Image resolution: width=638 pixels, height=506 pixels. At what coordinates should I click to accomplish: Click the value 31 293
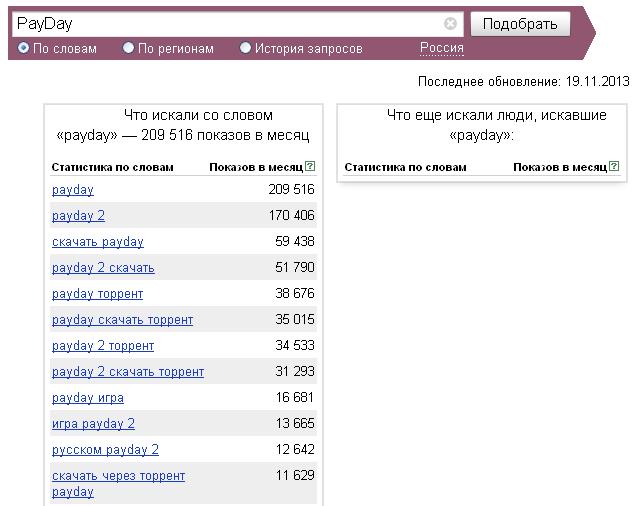point(295,372)
